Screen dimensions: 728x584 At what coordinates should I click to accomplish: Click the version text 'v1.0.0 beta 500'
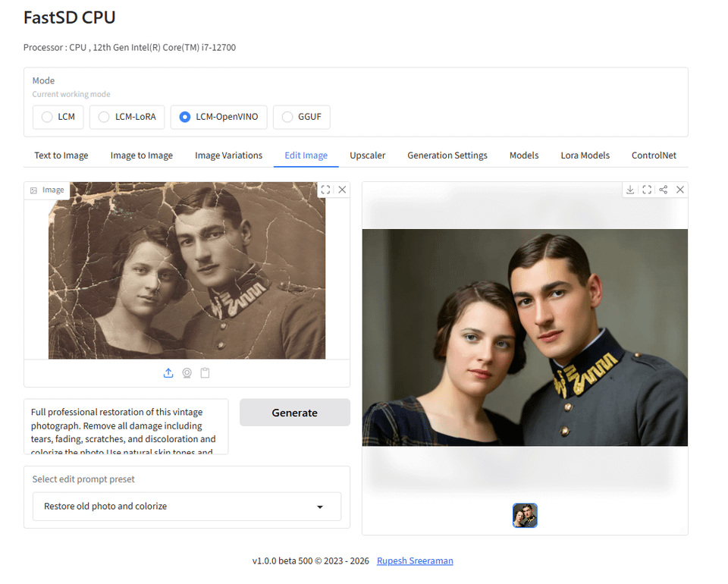282,560
